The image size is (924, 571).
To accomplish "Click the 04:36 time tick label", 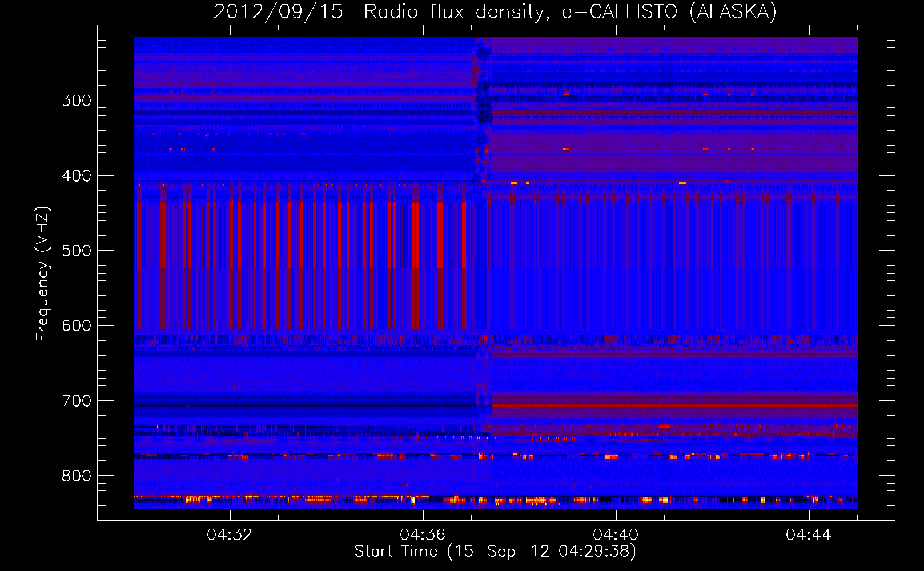I will 423,535.
